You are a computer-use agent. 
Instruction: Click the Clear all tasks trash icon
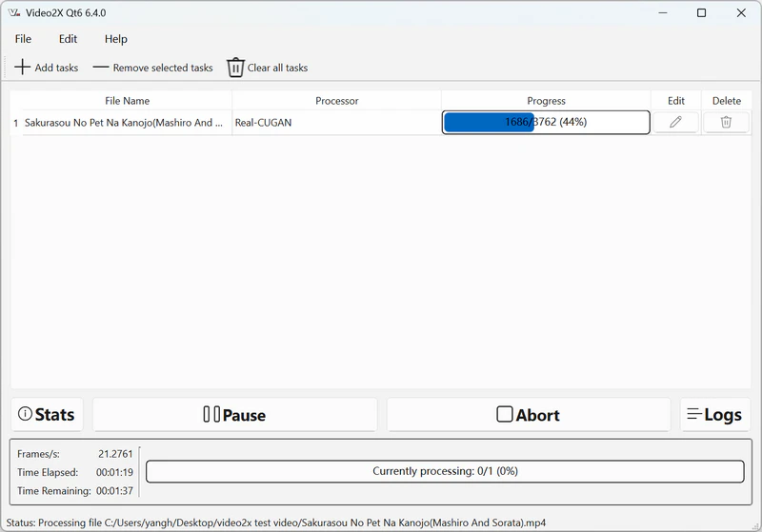(235, 68)
